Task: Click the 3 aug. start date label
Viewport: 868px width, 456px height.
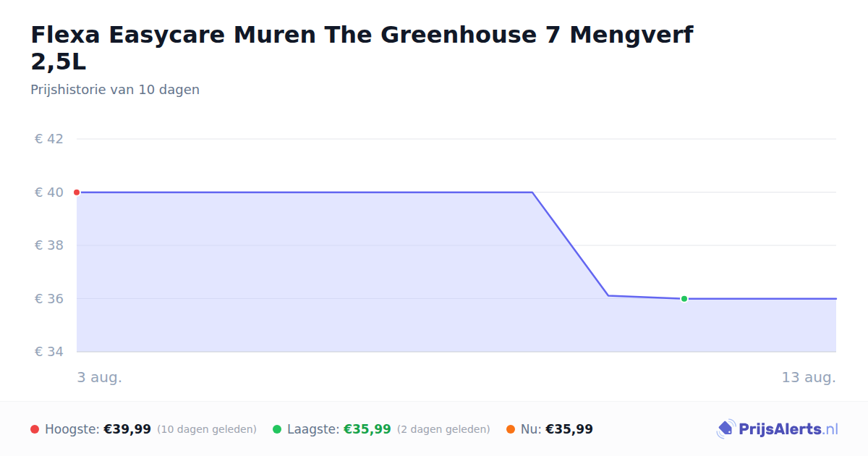Action: tap(100, 378)
